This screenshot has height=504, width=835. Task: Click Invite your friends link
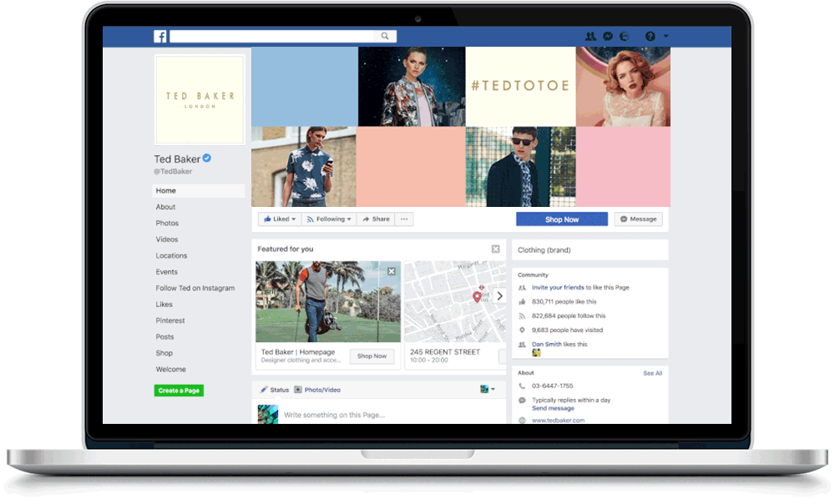pyautogui.click(x=558, y=287)
